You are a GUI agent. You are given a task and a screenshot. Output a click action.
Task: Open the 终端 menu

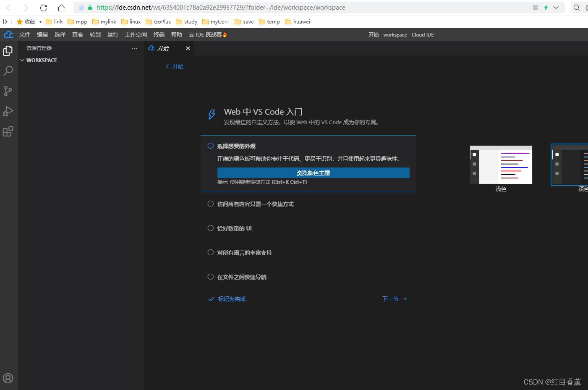pyautogui.click(x=159, y=34)
